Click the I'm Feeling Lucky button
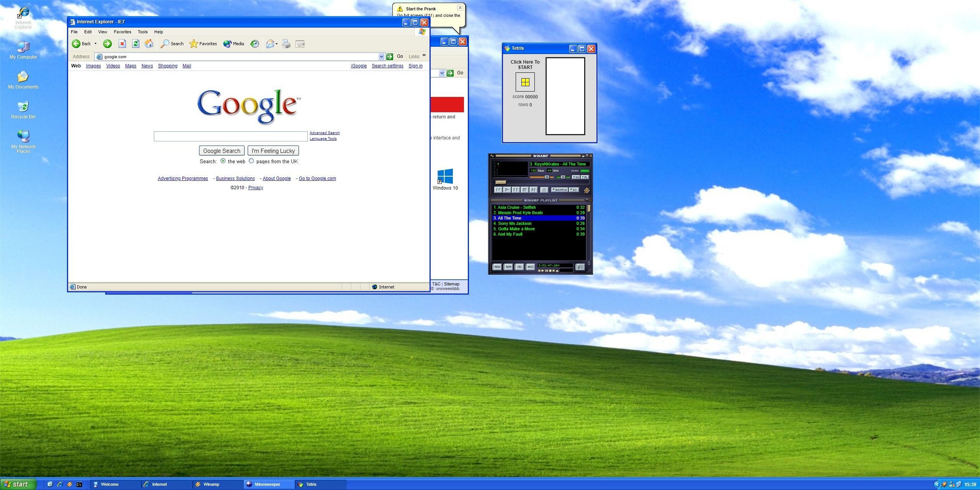Screen dimensions: 980x490 (x=273, y=151)
